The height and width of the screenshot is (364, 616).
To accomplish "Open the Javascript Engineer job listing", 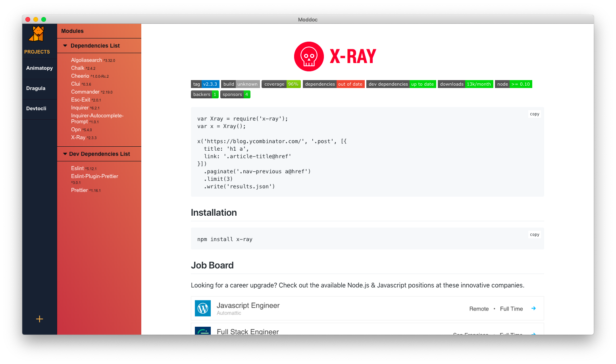I will (367, 308).
